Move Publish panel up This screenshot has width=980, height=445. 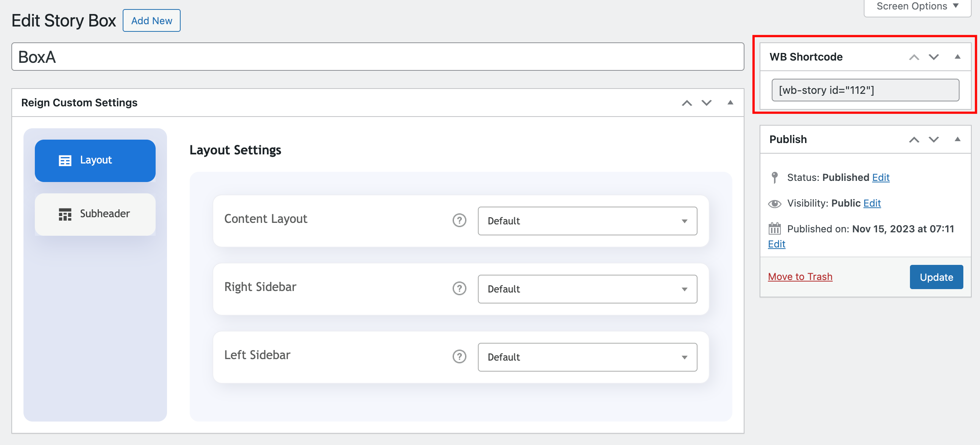click(914, 140)
